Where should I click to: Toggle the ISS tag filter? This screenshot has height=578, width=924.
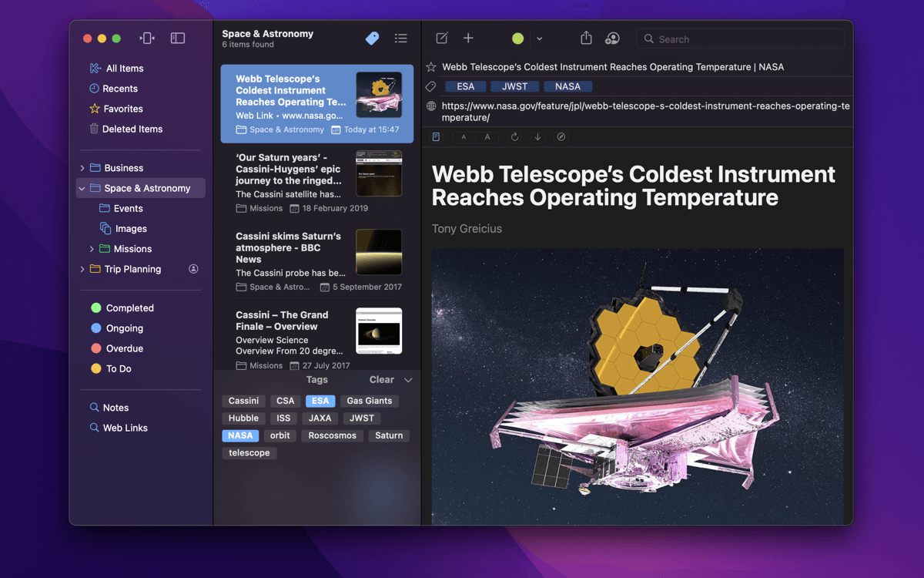pyautogui.click(x=283, y=418)
